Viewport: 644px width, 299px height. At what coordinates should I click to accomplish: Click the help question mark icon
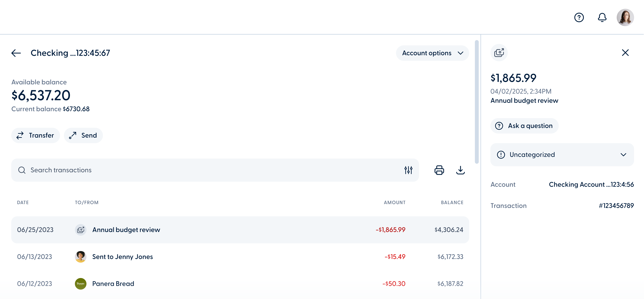[x=579, y=17]
